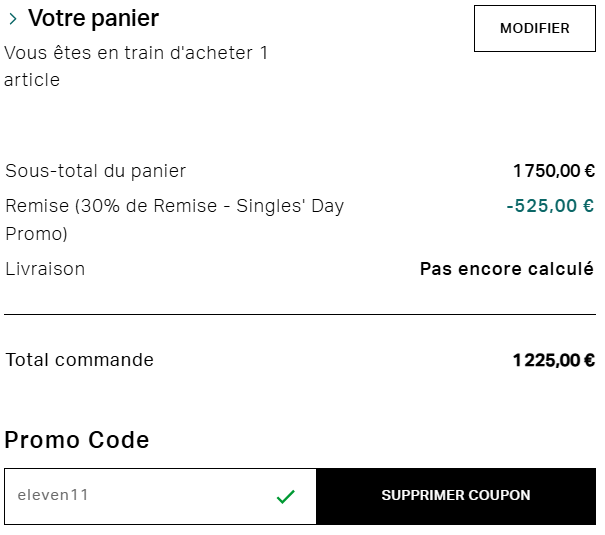The width and height of the screenshot is (605, 535).
Task: Click the green coupon validation checkmark
Action: coord(286,496)
